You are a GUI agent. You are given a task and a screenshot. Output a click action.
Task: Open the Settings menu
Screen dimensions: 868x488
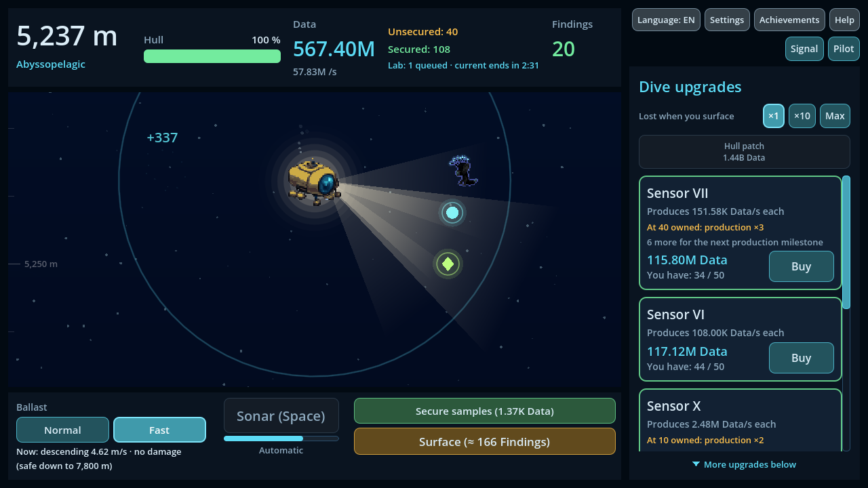coord(727,20)
